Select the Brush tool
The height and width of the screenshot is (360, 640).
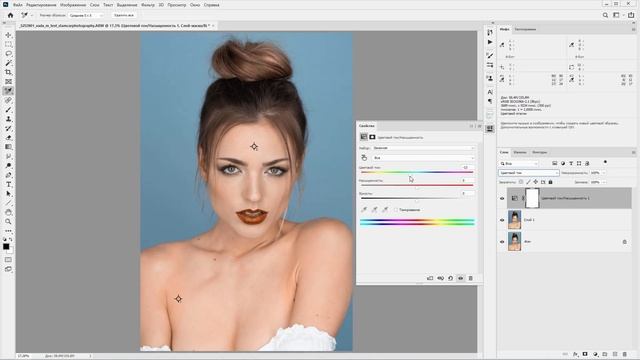(x=8, y=110)
